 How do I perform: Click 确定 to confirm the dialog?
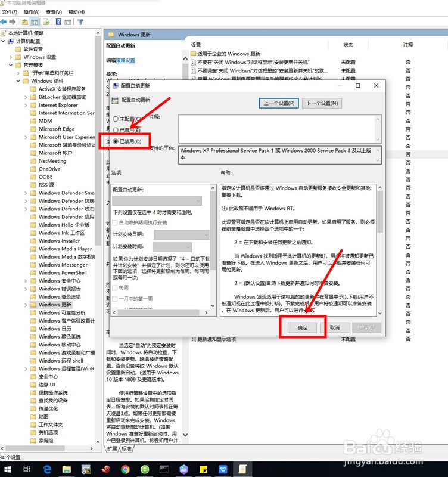(x=303, y=327)
